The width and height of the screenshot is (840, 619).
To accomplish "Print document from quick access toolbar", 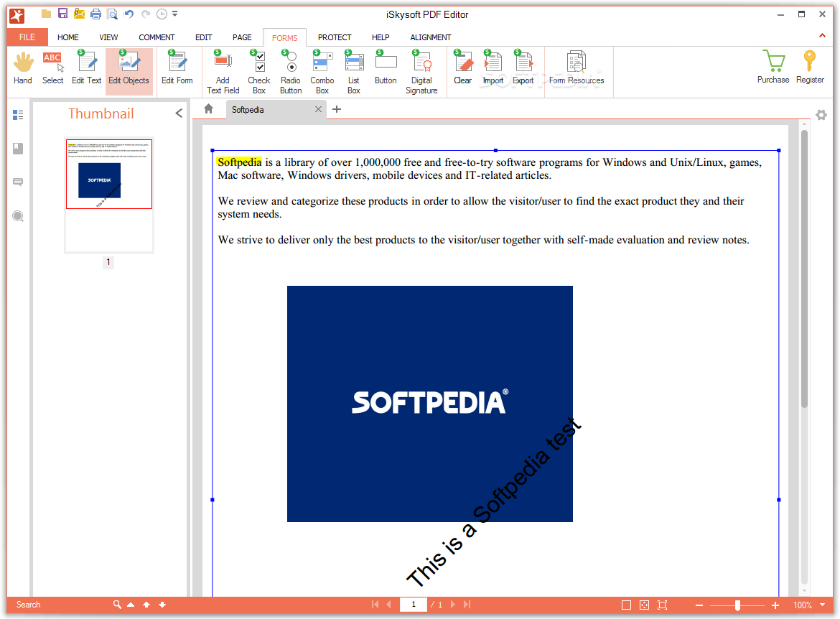I will (x=96, y=14).
